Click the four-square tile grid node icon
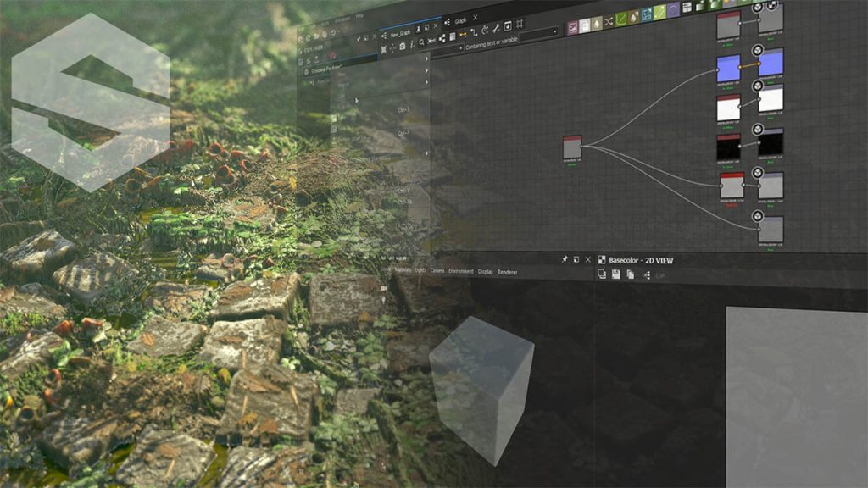The image size is (868, 488). [687, 7]
